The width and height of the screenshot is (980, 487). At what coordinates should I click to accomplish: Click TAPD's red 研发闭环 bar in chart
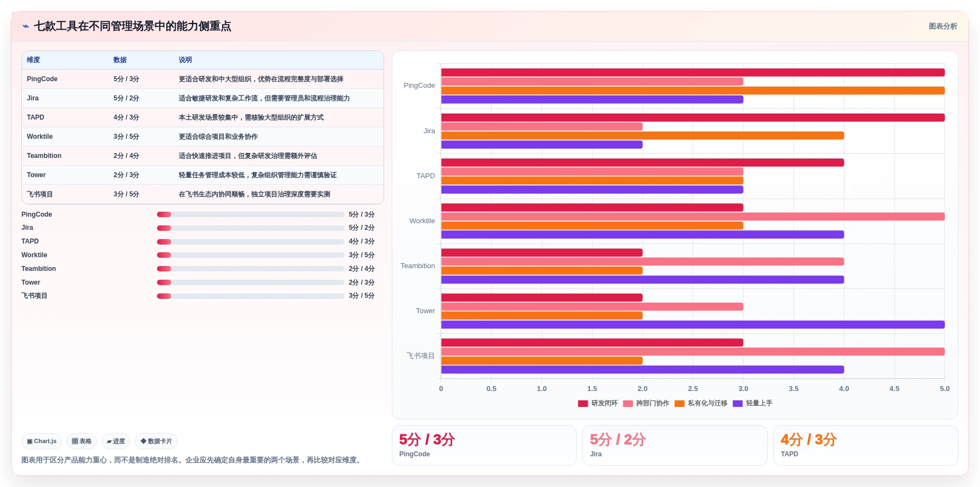pos(643,162)
